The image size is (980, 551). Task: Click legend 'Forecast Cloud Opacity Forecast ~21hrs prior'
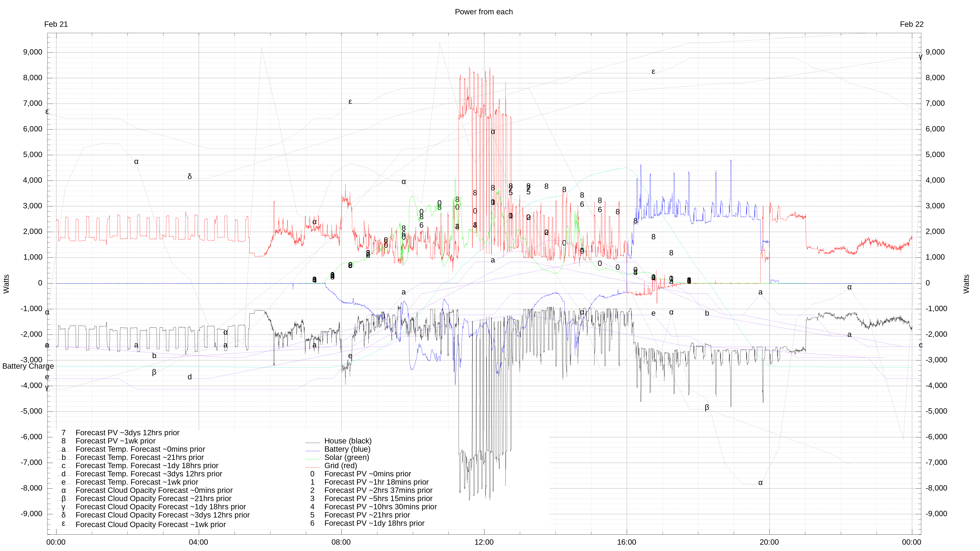(x=153, y=499)
